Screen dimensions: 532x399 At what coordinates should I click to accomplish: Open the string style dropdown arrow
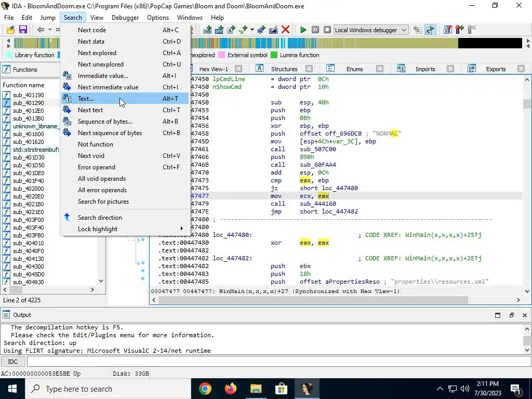[252, 30]
